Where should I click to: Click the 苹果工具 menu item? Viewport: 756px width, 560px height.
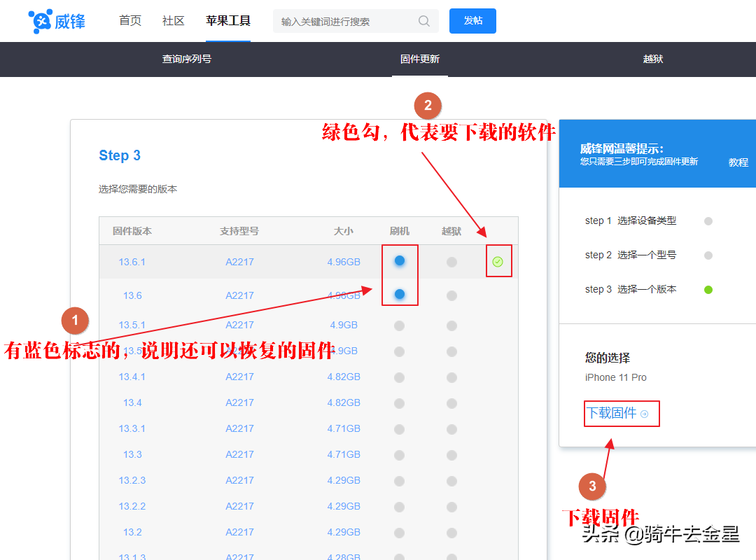pos(228,20)
